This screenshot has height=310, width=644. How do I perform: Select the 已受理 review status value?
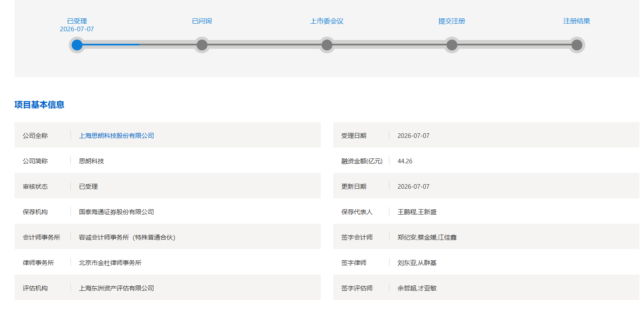coord(88,187)
